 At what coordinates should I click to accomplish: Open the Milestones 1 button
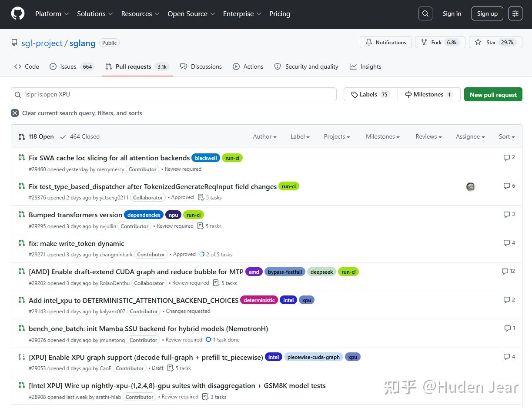(429, 94)
